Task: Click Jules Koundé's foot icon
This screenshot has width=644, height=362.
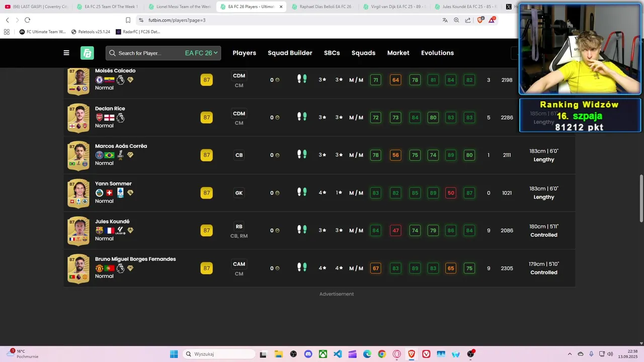Action: pos(302,230)
